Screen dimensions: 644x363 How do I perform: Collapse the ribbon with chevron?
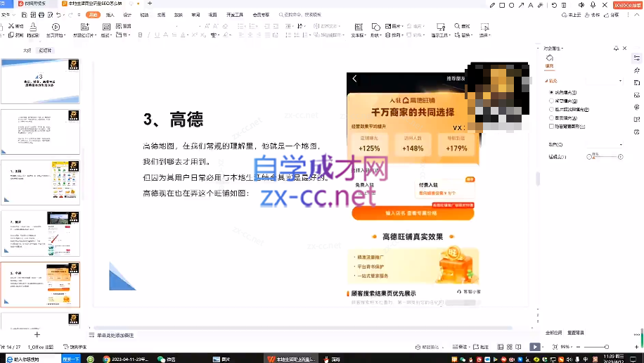637,14
